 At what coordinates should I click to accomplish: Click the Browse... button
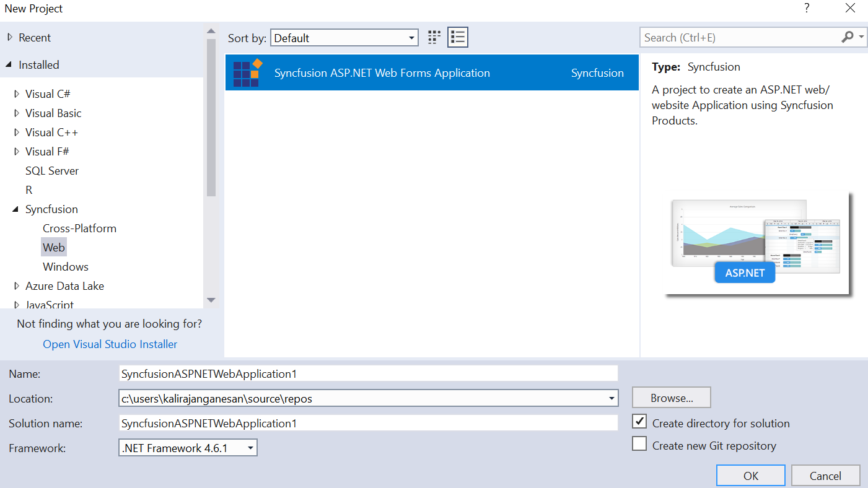click(x=671, y=398)
